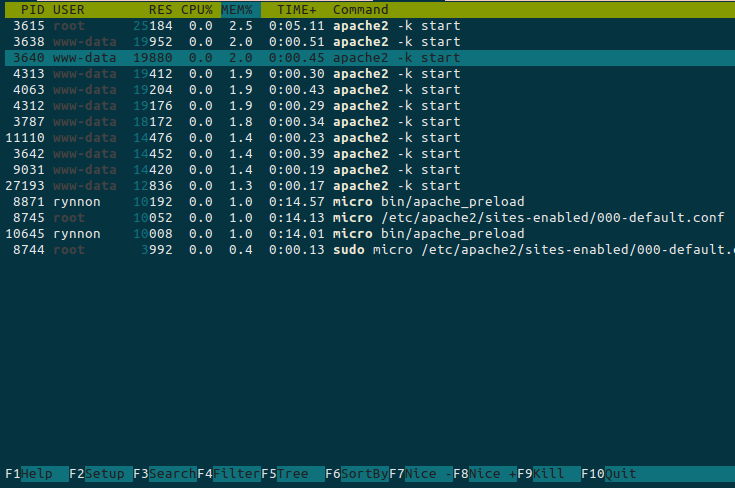735x488 pixels.
Task: Select process row with PID 3615
Action: point(370,26)
